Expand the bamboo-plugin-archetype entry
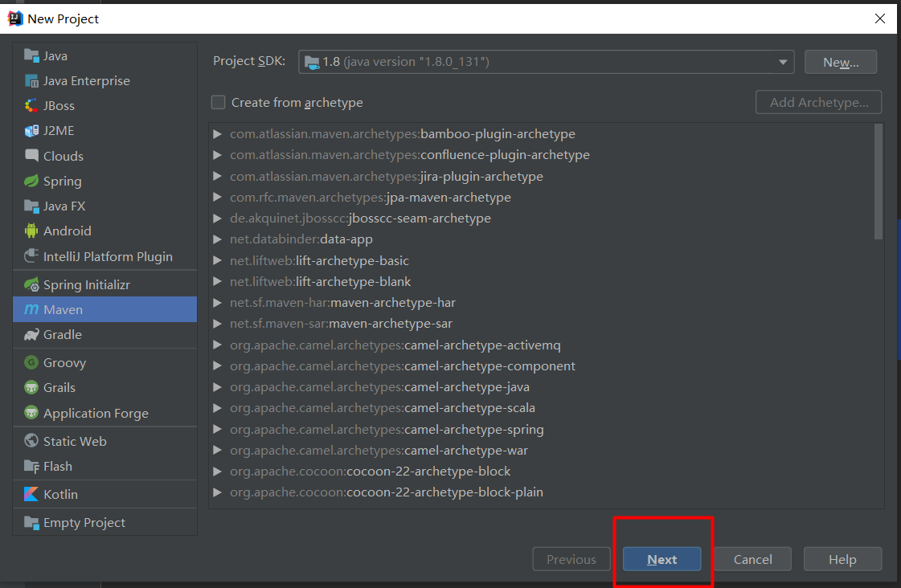The height and width of the screenshot is (588, 901). 217,134
